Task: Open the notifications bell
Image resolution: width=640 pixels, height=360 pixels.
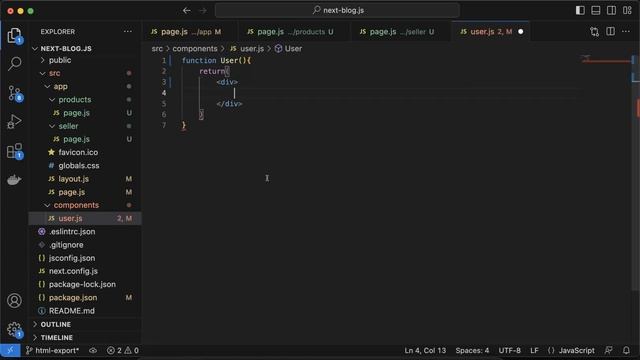Action: click(626, 350)
